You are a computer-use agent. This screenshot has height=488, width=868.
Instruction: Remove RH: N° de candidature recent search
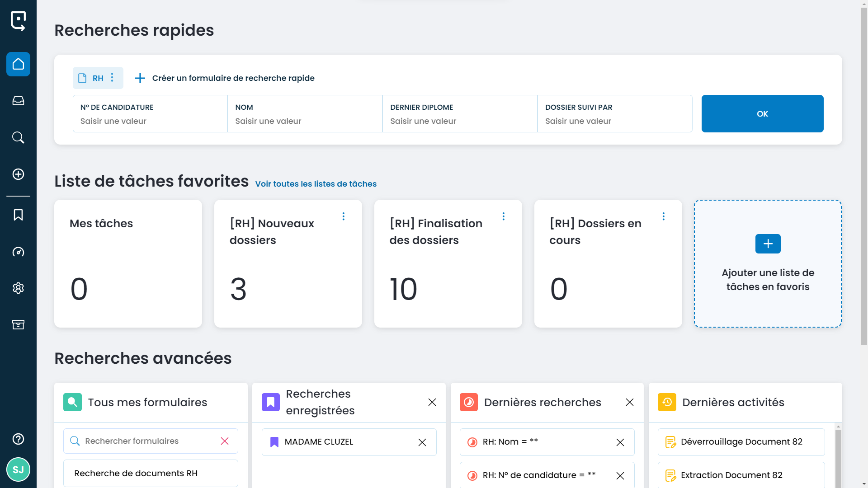coord(620,476)
